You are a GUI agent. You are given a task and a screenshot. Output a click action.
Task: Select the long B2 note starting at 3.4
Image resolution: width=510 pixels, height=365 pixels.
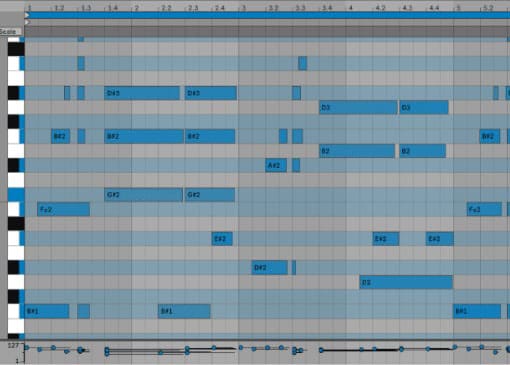[357, 151]
